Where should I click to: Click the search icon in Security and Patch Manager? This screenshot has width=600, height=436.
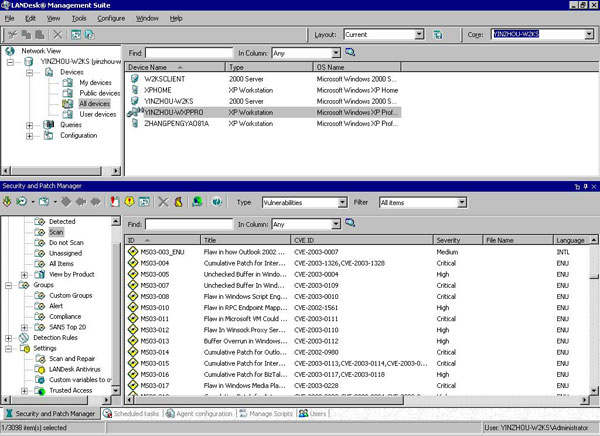pos(351,224)
